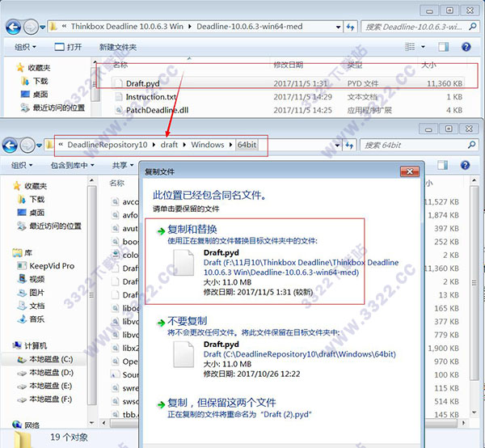Image resolution: width=485 pixels, height=448 pixels.
Task: Open 桌面 in 64bit window sidebar
Action: (x=37, y=213)
